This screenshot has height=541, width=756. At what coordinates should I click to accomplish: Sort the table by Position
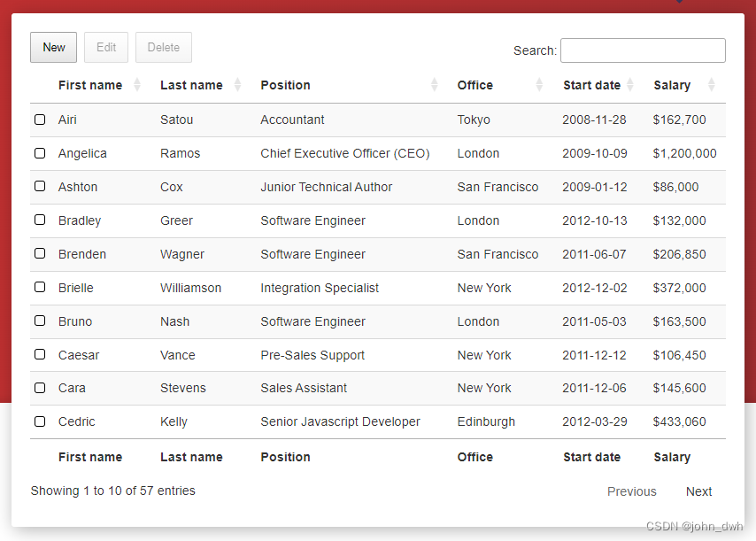click(285, 85)
